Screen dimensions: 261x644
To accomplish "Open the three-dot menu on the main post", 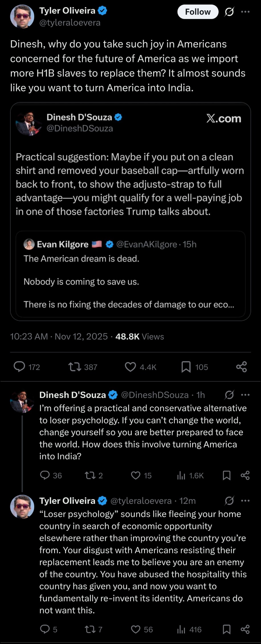I will click(x=245, y=12).
